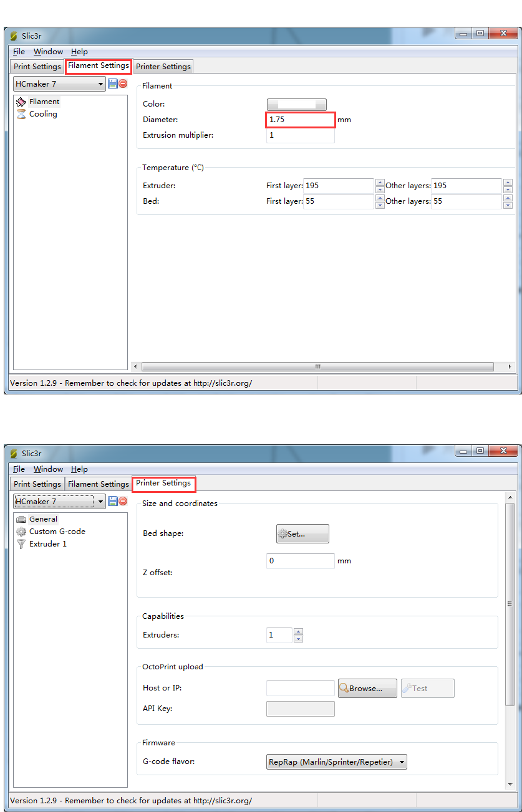
Task: Click the filament Color swatch button
Action: coord(297,105)
